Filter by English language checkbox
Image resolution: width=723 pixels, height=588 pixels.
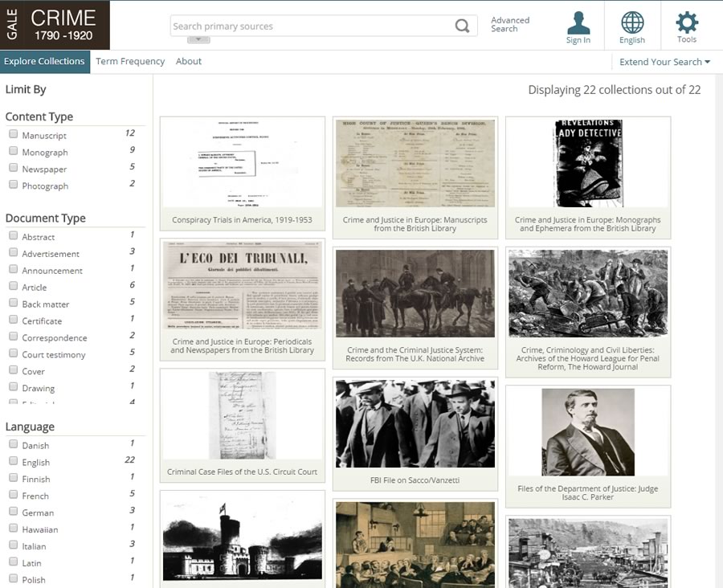tap(14, 461)
